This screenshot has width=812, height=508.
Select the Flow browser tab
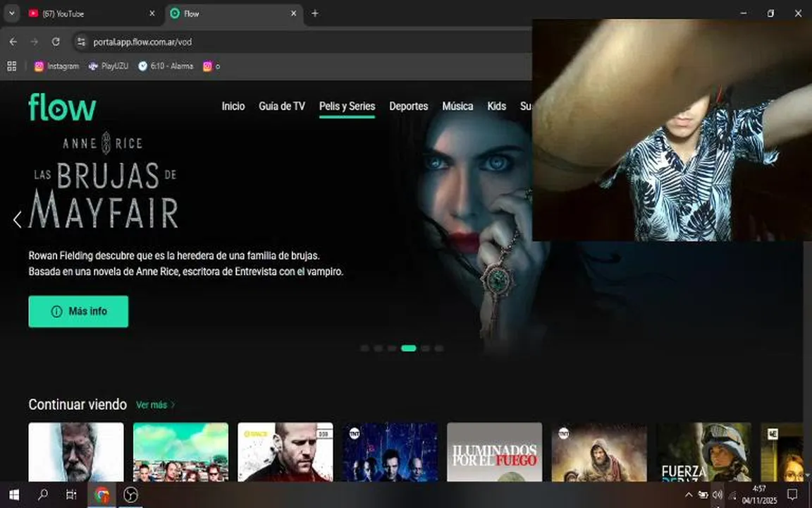point(234,13)
